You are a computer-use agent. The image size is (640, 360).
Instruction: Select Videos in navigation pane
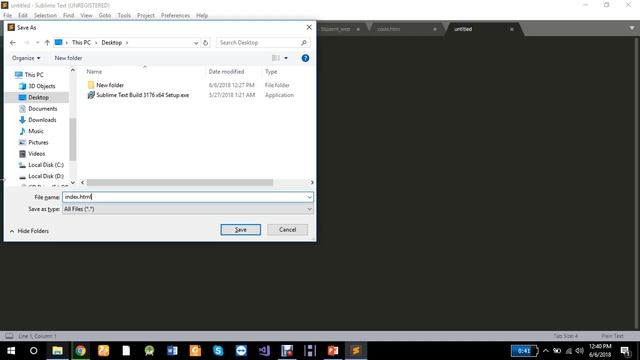click(36, 153)
